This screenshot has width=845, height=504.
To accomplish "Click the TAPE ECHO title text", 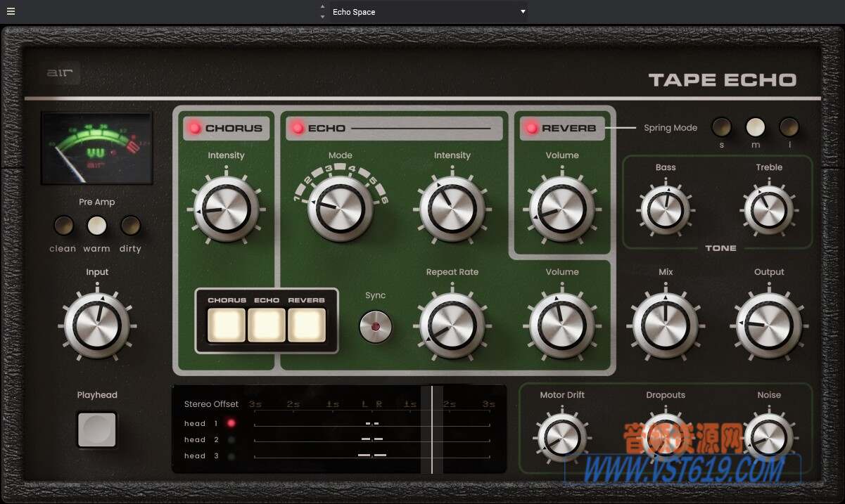I will coord(722,80).
